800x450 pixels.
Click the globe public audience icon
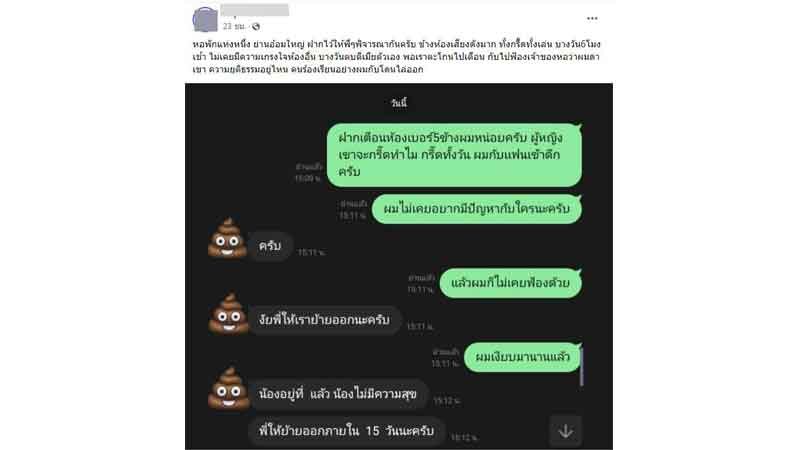[256, 27]
